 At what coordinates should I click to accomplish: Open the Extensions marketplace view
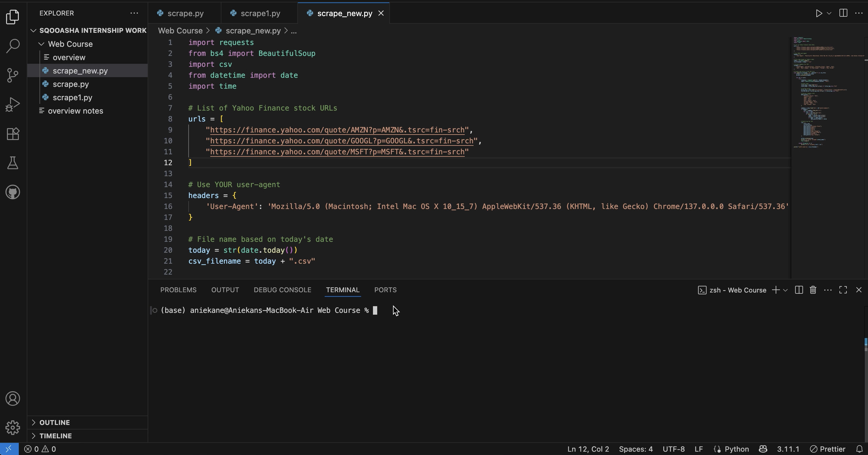(13, 134)
